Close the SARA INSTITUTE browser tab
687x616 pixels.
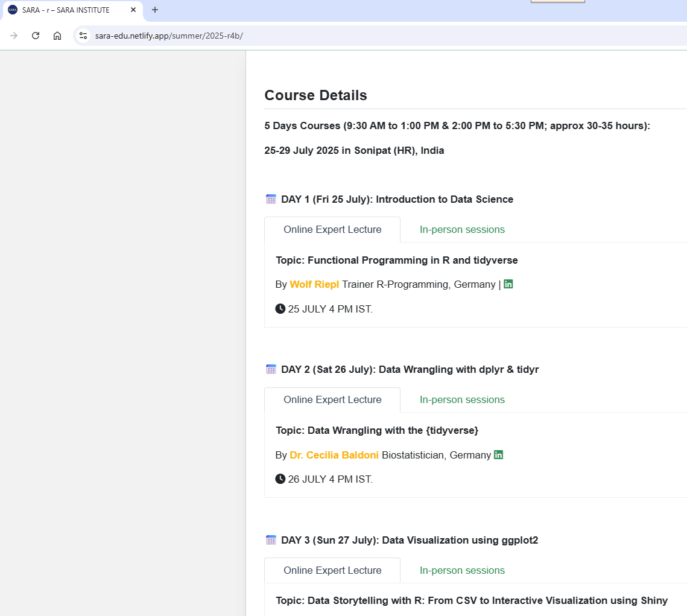[x=133, y=10]
